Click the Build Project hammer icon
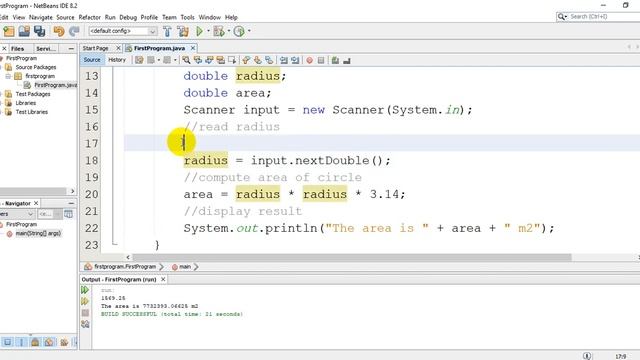This screenshot has width=640, height=360. (x=167, y=31)
